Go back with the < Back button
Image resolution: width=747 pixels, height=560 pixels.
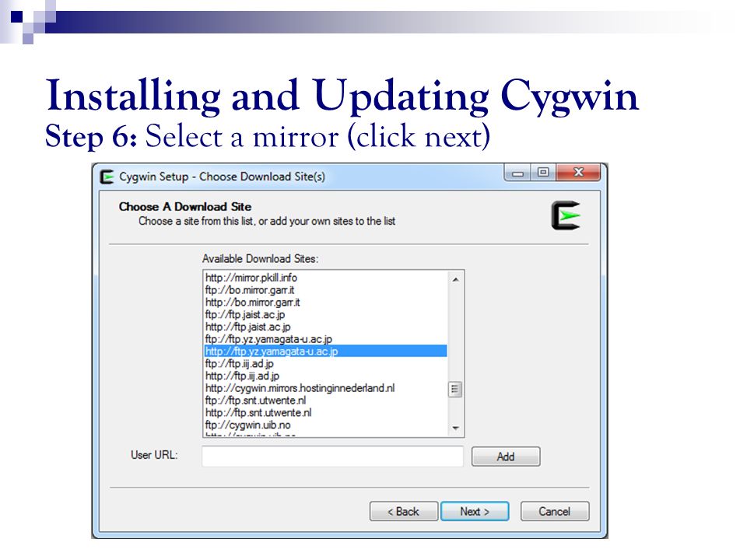pyautogui.click(x=404, y=512)
